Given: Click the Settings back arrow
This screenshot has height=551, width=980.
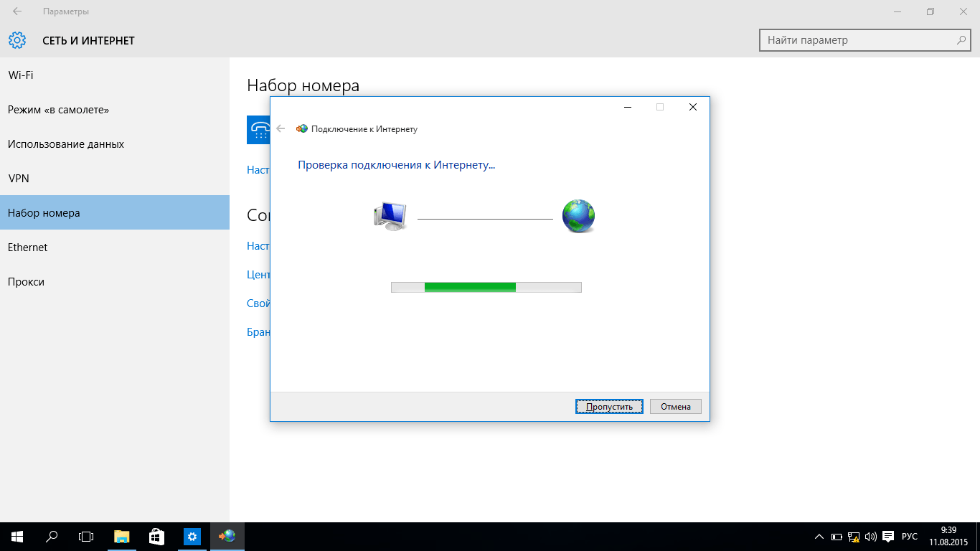Looking at the screenshot, I should (17, 11).
